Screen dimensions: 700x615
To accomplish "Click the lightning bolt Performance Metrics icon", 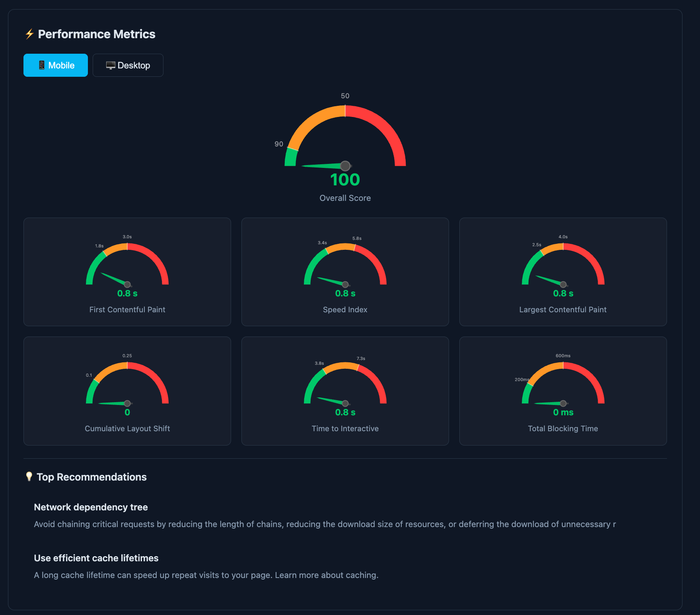I will [x=29, y=34].
